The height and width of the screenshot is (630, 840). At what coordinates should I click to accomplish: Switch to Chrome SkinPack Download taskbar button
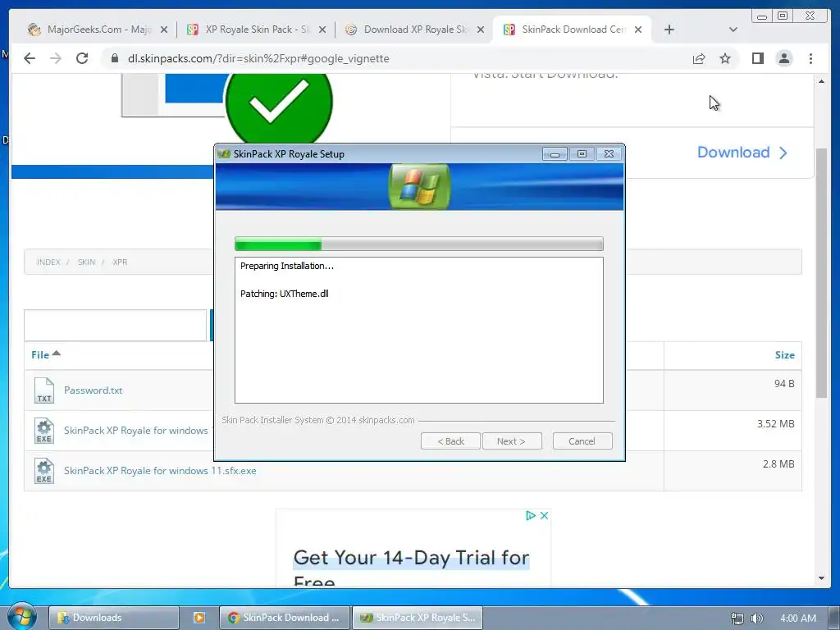[x=285, y=618]
